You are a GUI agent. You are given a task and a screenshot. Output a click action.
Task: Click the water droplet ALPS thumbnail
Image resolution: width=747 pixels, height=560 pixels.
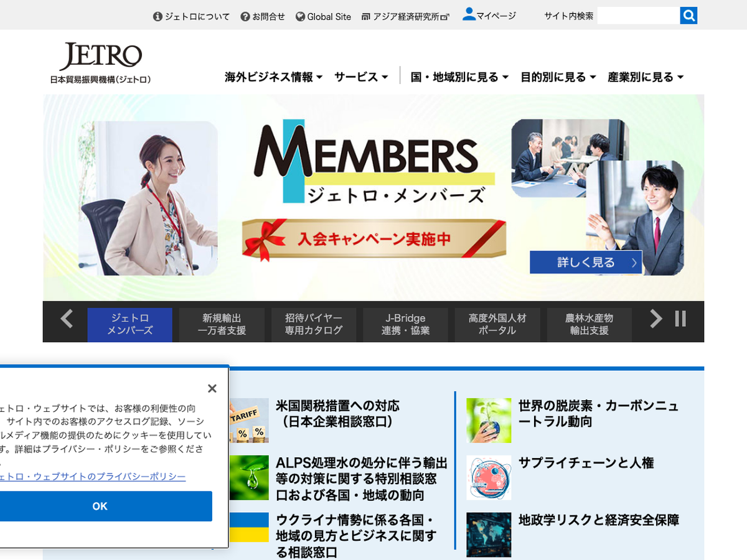coord(248,478)
